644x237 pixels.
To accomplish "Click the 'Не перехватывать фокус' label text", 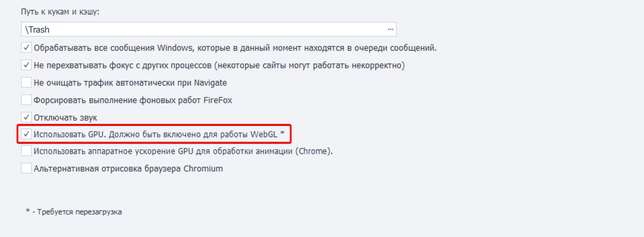I will click(x=219, y=65).
